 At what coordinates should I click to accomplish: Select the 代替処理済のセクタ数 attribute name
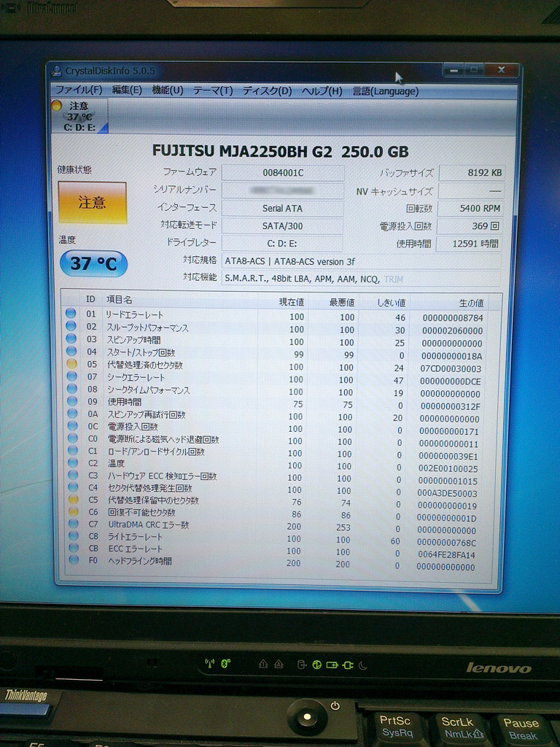tap(145, 365)
